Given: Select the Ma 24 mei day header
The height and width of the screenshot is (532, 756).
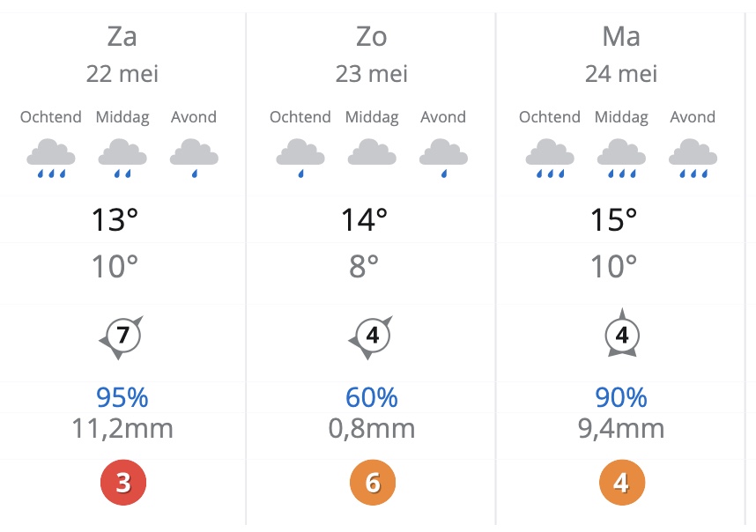Looking at the screenshot, I should click(621, 53).
